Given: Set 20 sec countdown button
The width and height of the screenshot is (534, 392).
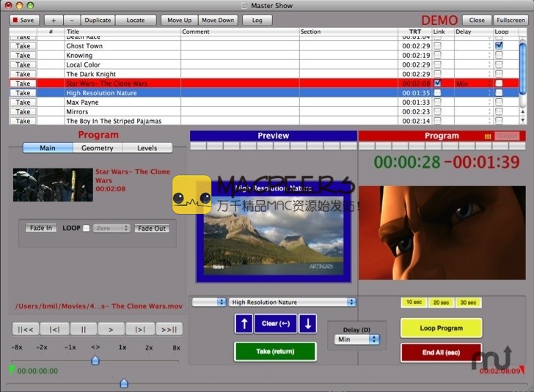Looking at the screenshot, I should click(x=441, y=302).
